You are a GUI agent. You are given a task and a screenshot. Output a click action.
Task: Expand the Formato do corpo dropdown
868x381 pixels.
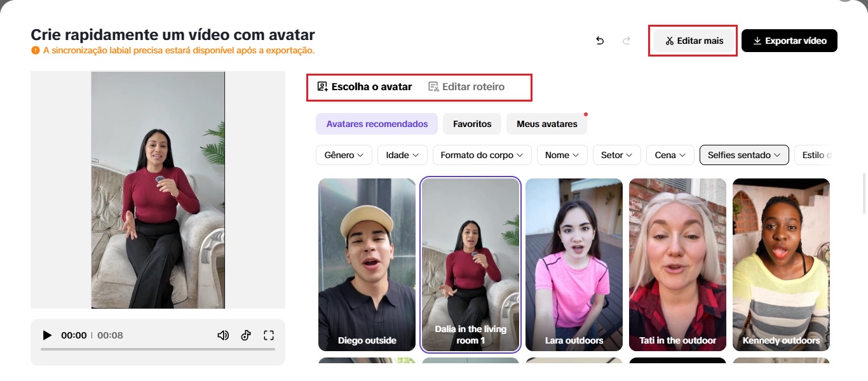click(482, 155)
